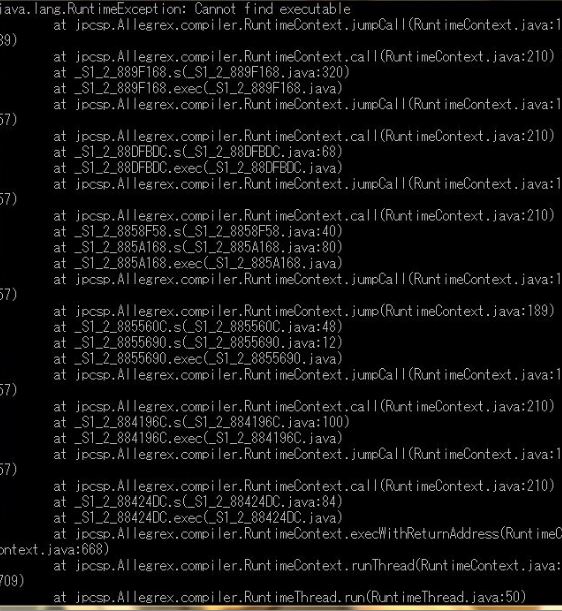Click the _S1_2_889F168.java:320 stack frame
562x611 pixels.
(201, 72)
